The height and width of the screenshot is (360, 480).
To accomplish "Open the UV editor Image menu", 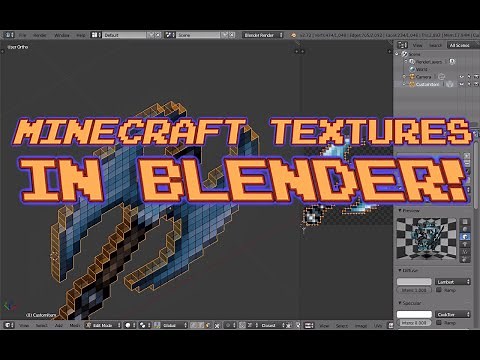I will 361,325.
